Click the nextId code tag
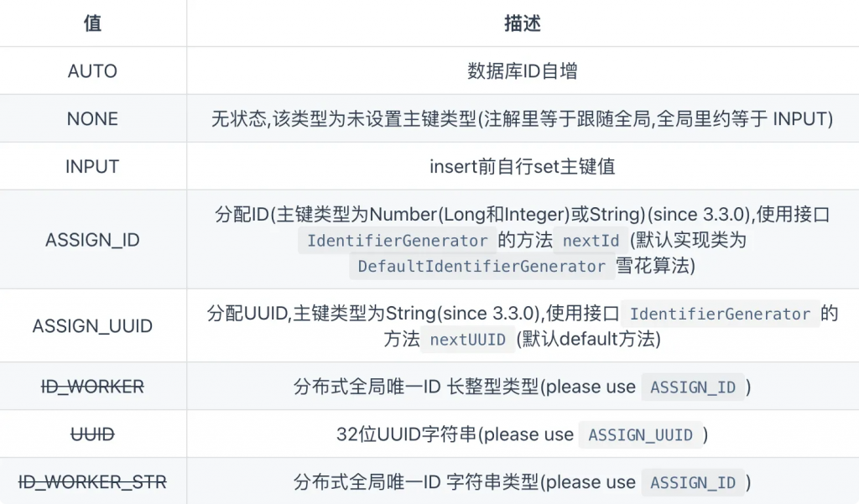 pyautogui.click(x=591, y=241)
